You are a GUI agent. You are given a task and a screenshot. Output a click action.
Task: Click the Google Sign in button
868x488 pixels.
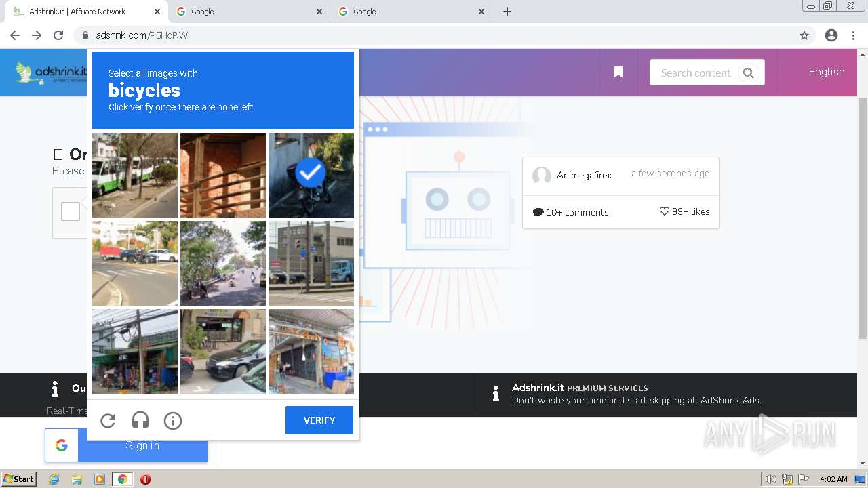click(x=126, y=445)
